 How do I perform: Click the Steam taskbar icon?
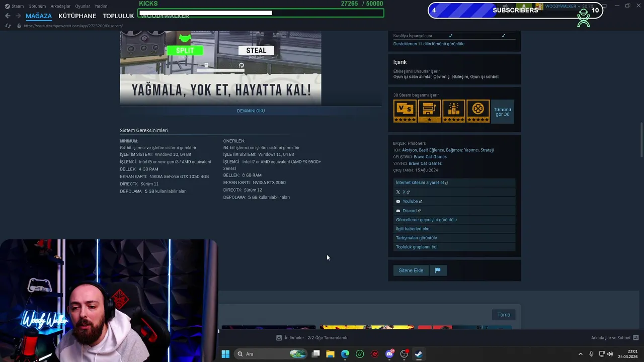(x=419, y=354)
